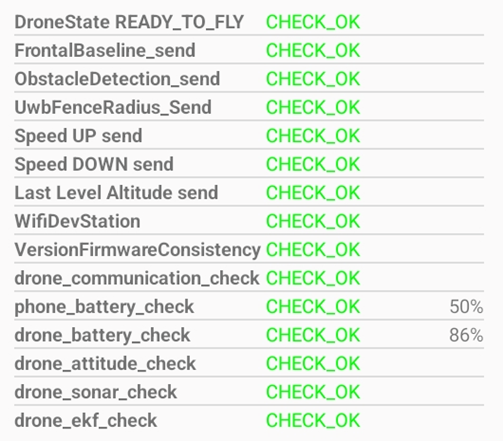Screen dimensions: 503x441
Task: Click the WifiDevStation check row
Action: click(249, 221)
